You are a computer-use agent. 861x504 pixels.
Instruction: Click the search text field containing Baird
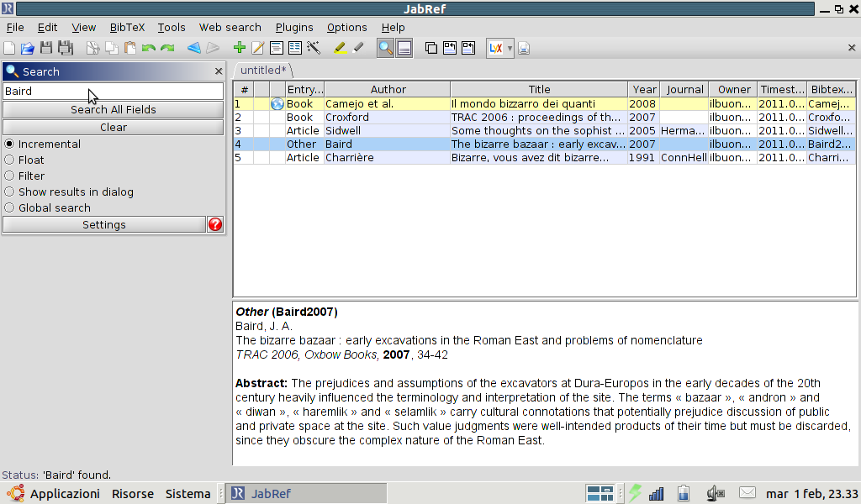[114, 91]
